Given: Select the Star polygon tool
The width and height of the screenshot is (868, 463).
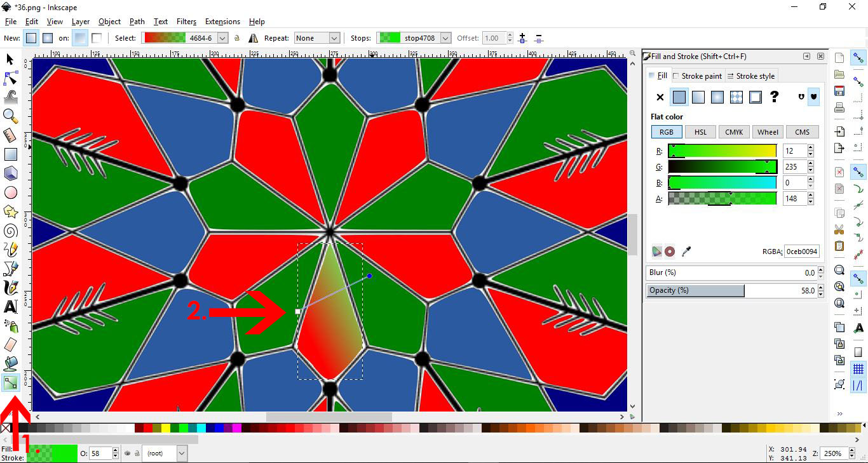Looking at the screenshot, I should 10,211.
